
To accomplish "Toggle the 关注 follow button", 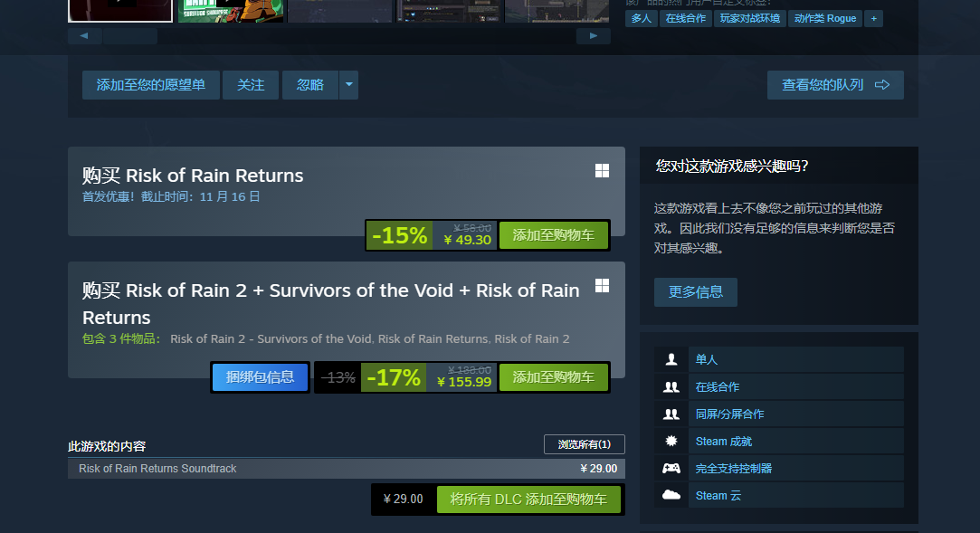I will [251, 84].
